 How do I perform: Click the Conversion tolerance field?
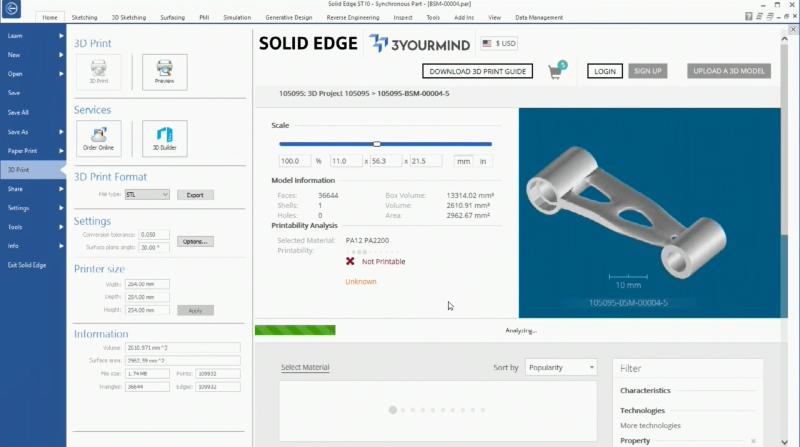154,235
